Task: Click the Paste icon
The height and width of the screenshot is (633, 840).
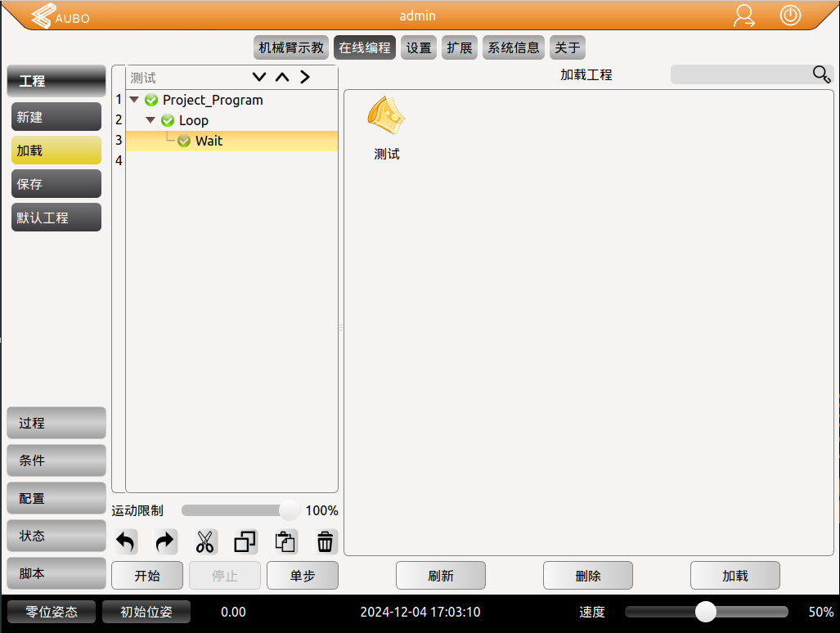Action: pyautogui.click(x=284, y=541)
